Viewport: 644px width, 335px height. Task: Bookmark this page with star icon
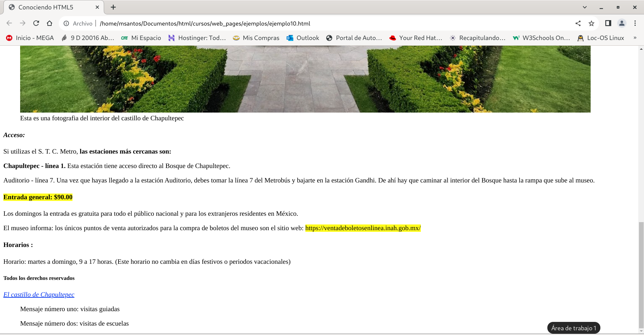[x=591, y=23]
